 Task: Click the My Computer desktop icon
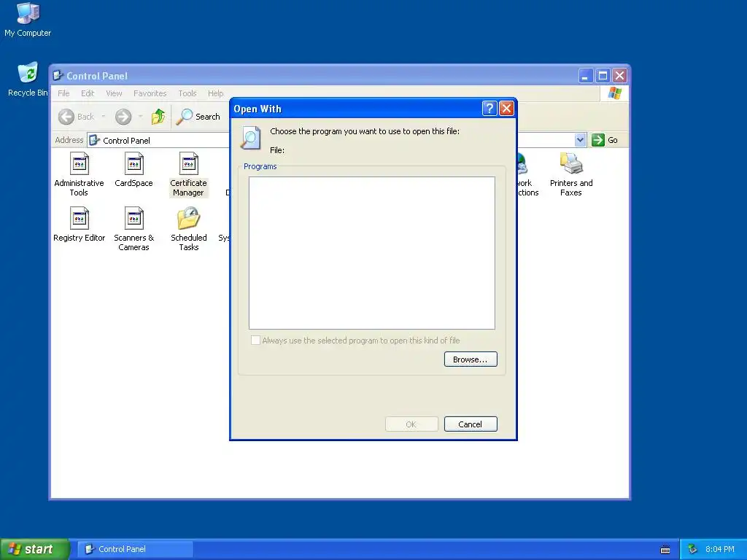pos(28,20)
